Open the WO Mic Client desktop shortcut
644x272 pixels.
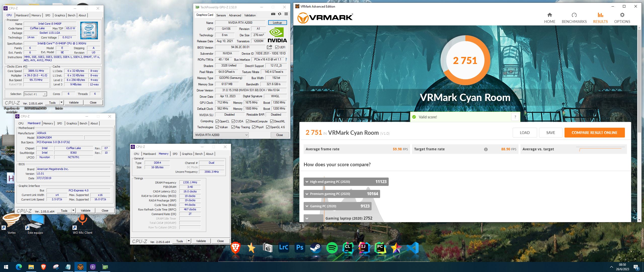[x=83, y=224]
